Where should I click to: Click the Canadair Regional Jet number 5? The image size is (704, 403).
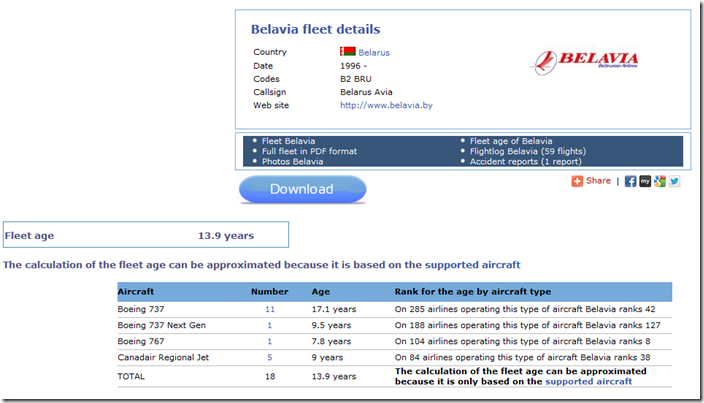pos(269,356)
